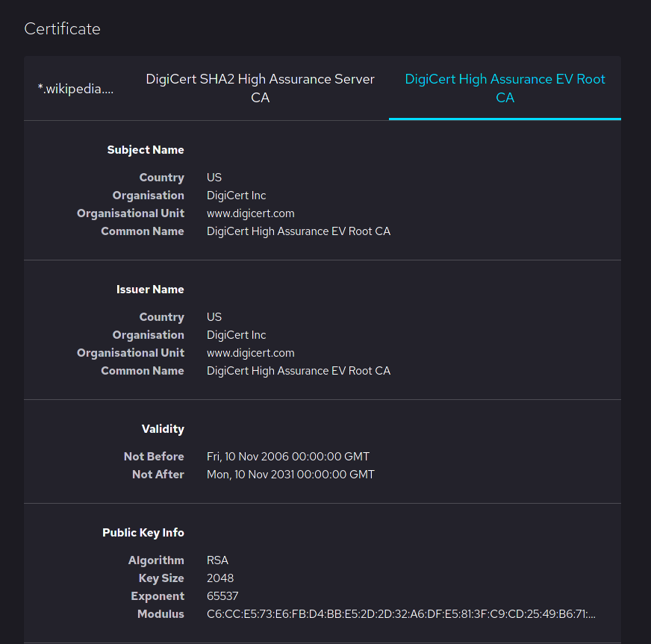Switch to the *.wikipedia certificate tab

coord(75,88)
